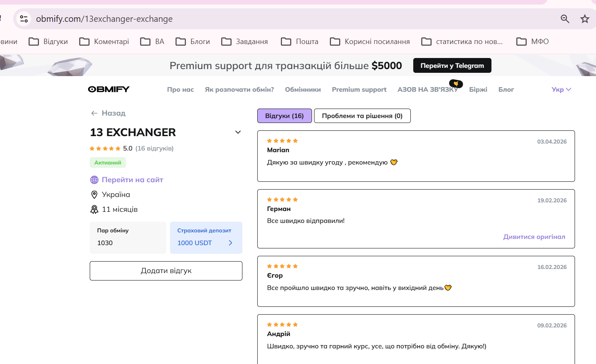Click the Перейти у Telegram button
Viewport: 596px width, 364px height.
click(x=452, y=65)
